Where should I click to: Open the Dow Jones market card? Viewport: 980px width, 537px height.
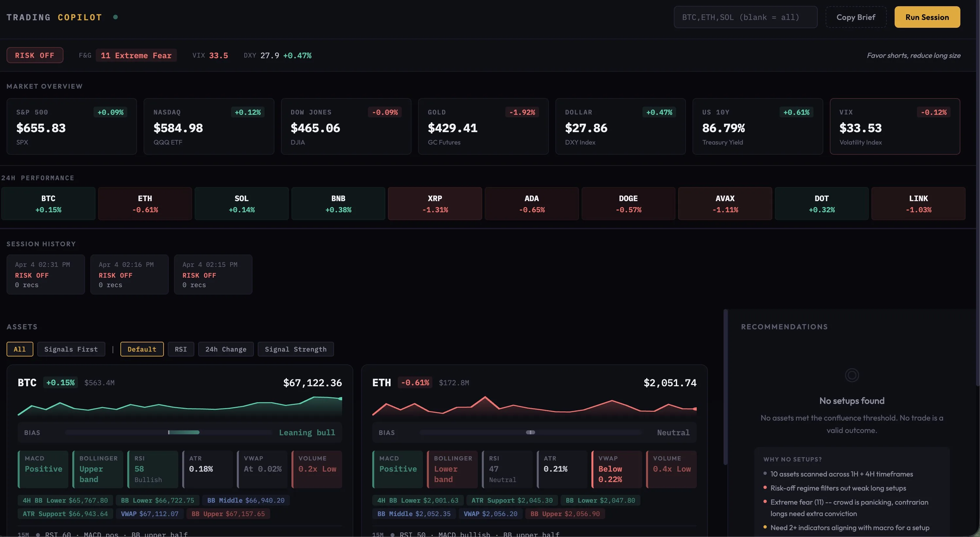coord(346,126)
